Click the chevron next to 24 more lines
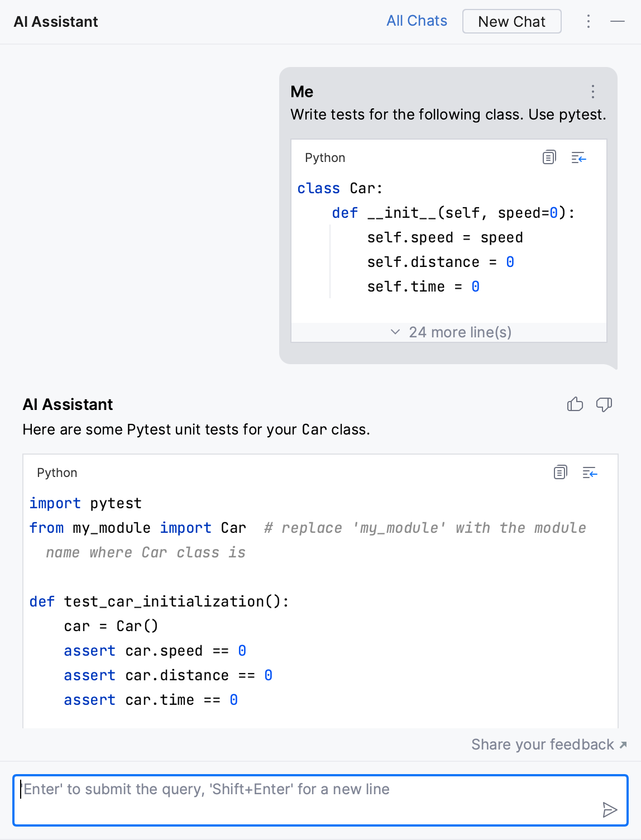 tap(396, 332)
